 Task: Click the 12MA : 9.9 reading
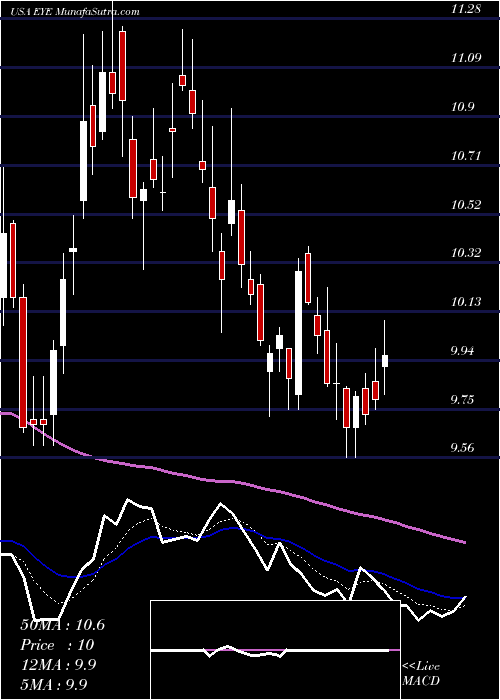click(57, 665)
